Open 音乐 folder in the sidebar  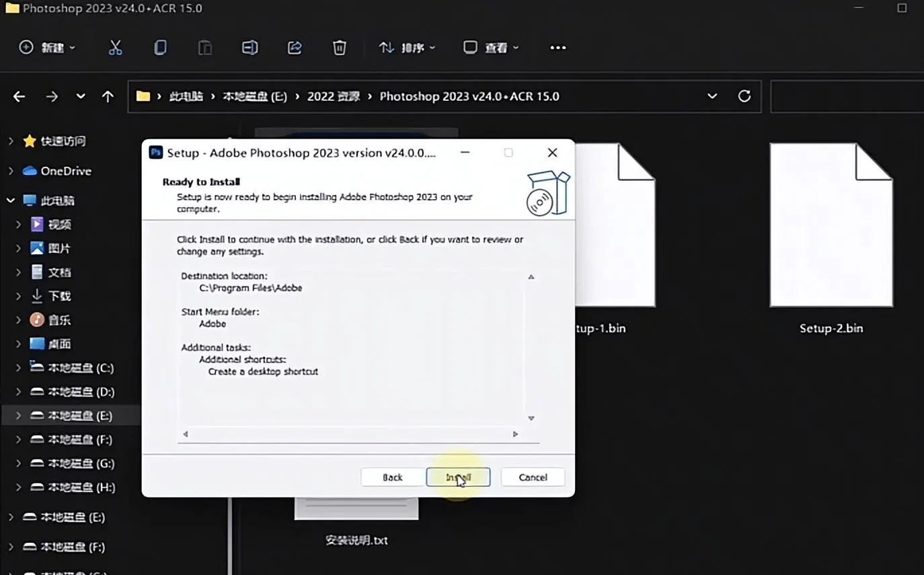[x=59, y=320]
